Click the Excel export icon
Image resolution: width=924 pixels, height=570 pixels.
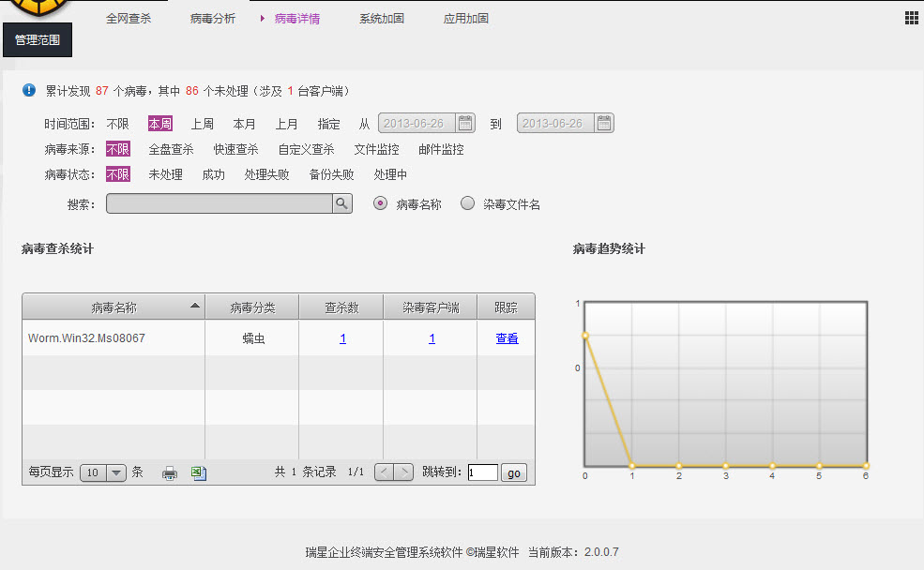[199, 473]
